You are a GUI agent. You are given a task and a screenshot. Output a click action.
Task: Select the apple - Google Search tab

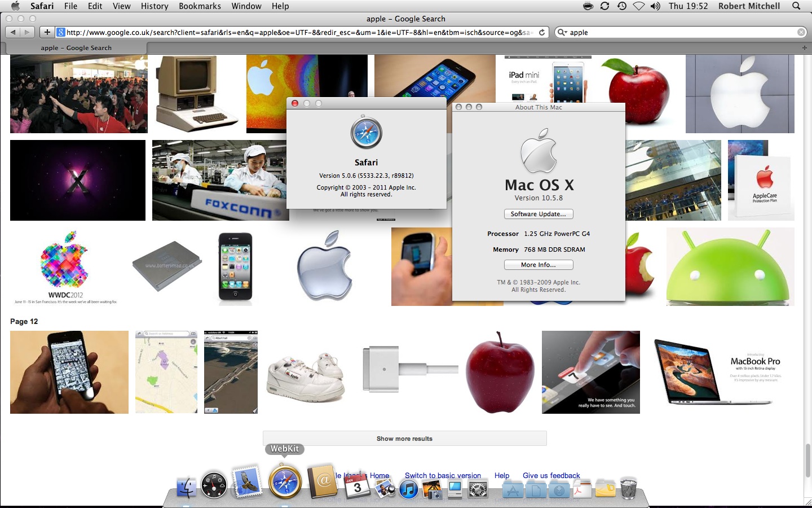76,48
